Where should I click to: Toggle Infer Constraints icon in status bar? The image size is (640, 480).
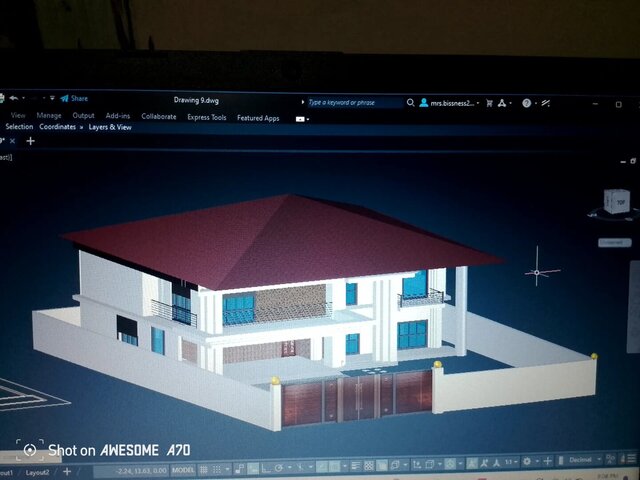tap(240, 469)
